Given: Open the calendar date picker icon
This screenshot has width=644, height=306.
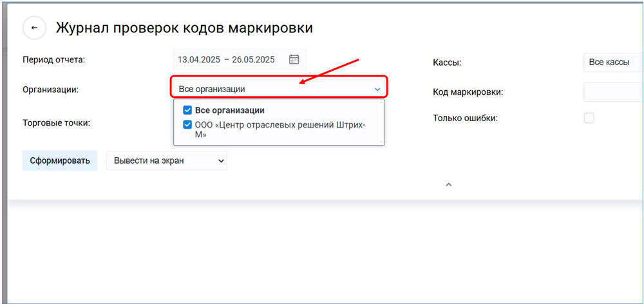Looking at the screenshot, I should coord(294,59).
